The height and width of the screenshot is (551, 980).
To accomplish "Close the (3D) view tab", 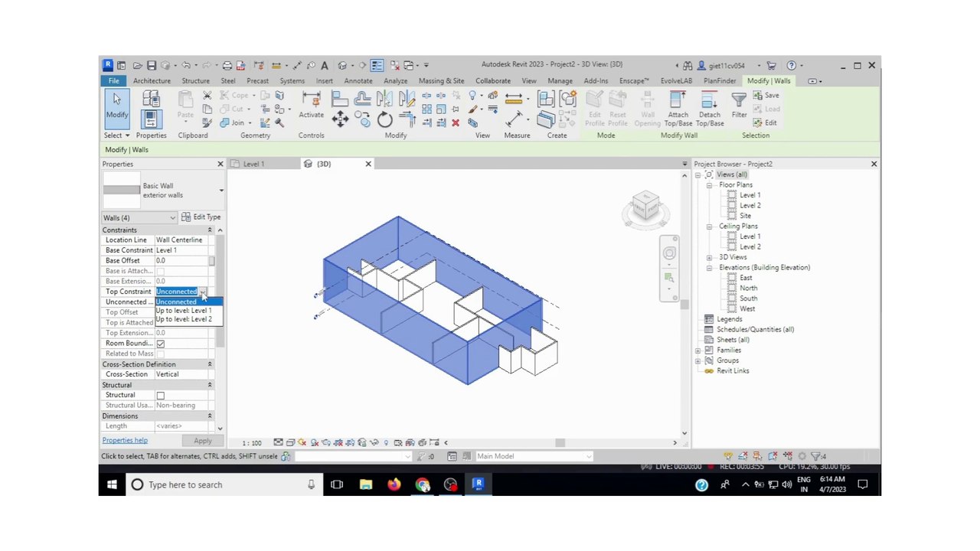I will pos(368,164).
